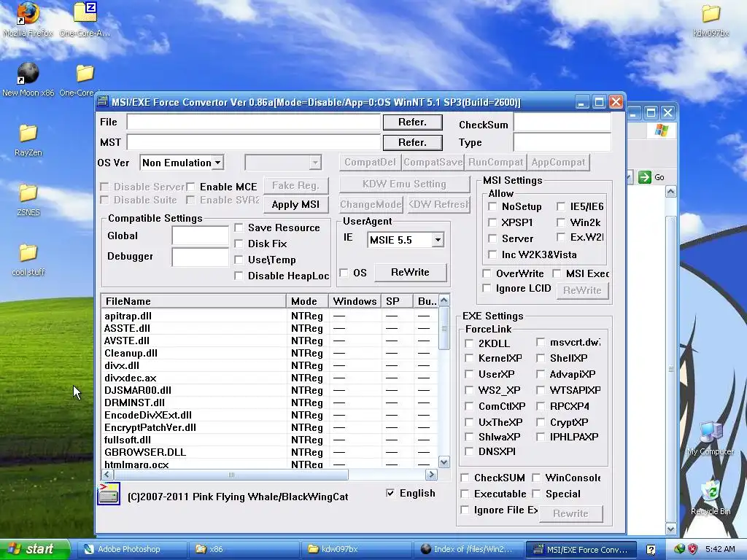Switch to Adobe Photoshop taskbar item

(132, 549)
